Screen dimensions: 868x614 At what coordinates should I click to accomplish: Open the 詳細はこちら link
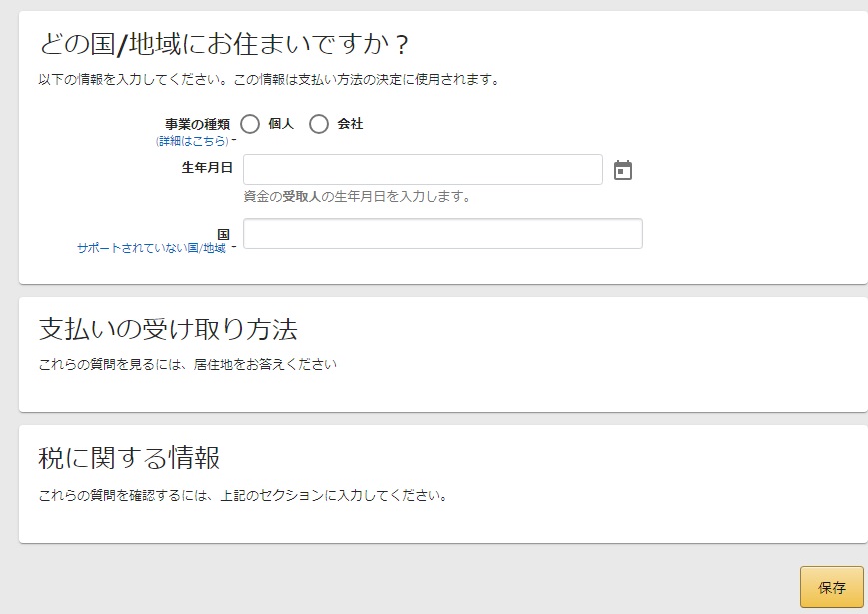point(192,141)
